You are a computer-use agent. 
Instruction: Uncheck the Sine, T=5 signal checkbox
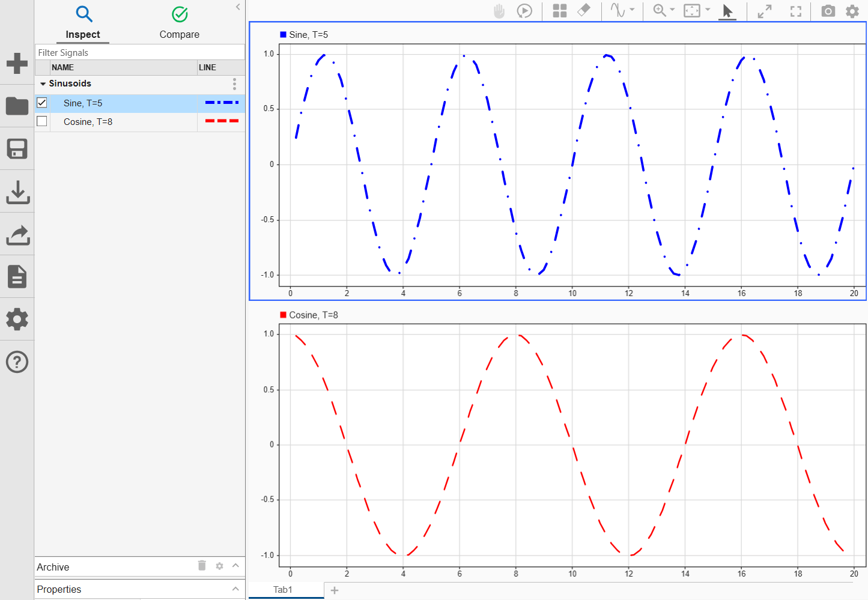[42, 103]
